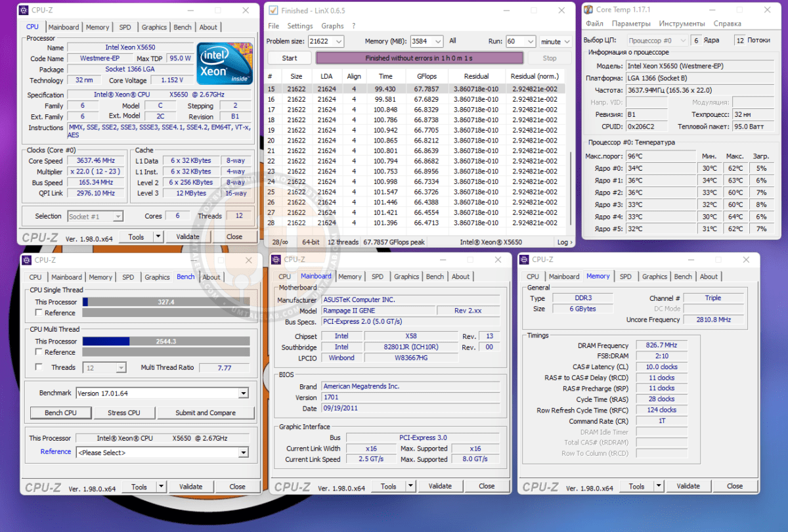This screenshot has width=788, height=532.
Task: Click the Start button in LinX
Action: pos(290,58)
